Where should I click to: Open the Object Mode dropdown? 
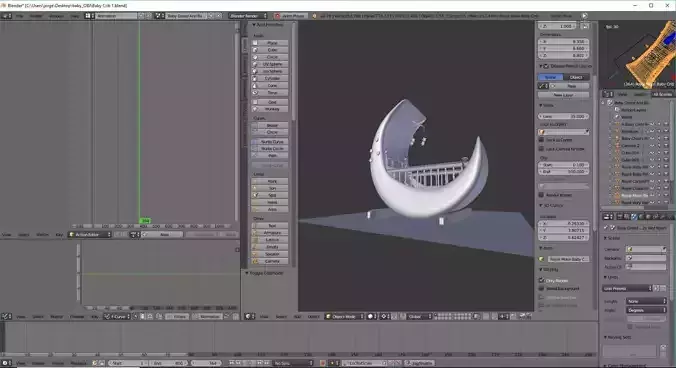344,316
